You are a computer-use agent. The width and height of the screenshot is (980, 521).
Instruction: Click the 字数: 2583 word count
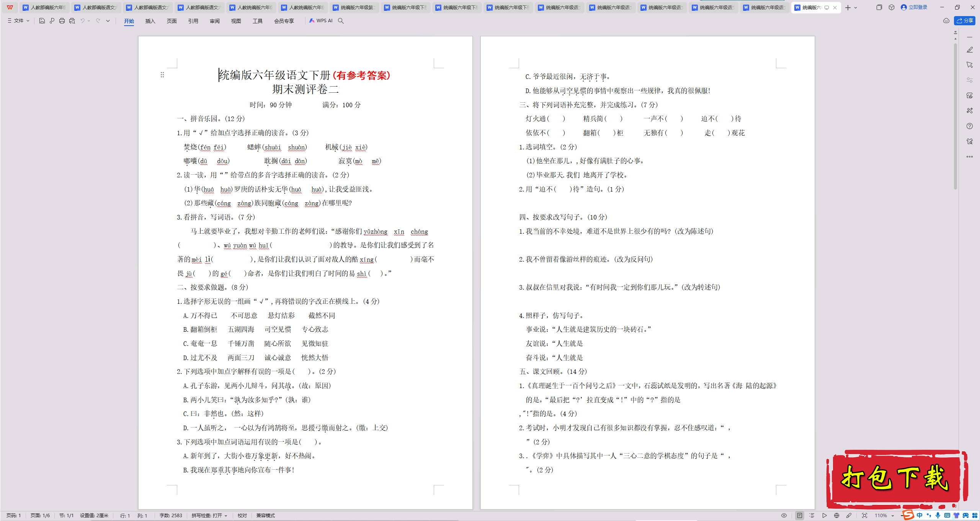pos(171,516)
